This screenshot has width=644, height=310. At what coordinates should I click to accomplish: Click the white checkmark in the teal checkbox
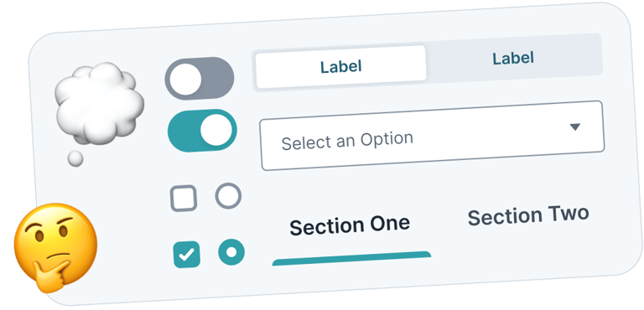(x=187, y=255)
